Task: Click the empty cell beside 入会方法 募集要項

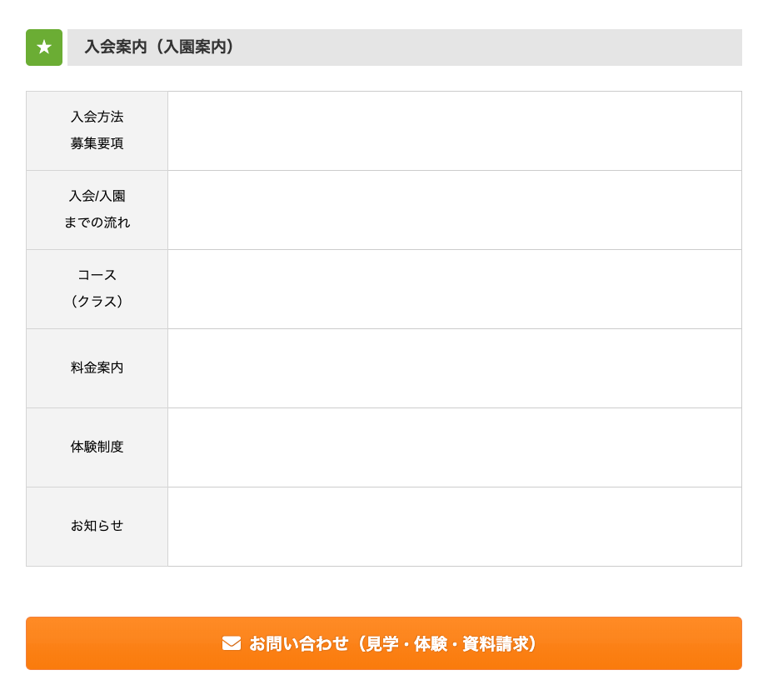Action: (x=455, y=131)
